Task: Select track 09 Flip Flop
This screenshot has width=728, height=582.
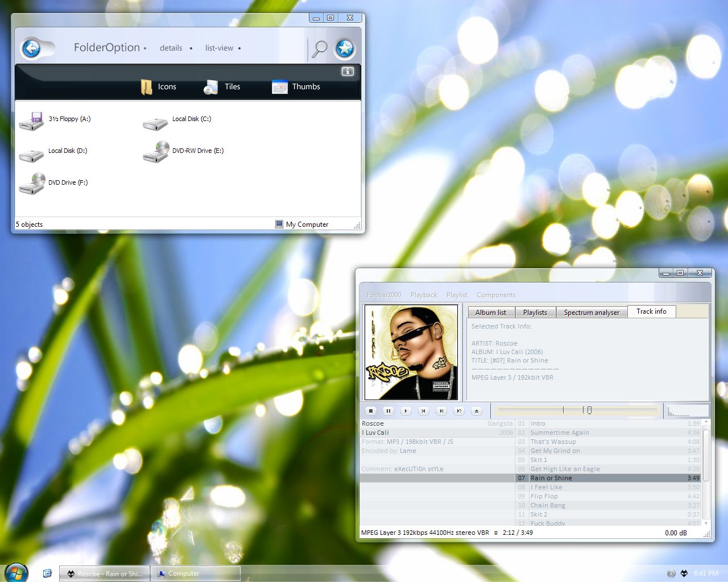Action: (609, 496)
